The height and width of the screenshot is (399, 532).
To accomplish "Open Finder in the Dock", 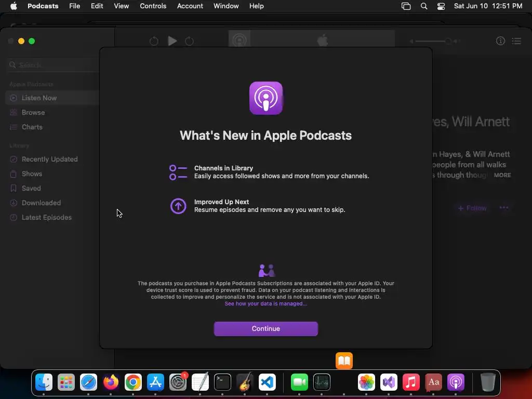I will (44, 382).
